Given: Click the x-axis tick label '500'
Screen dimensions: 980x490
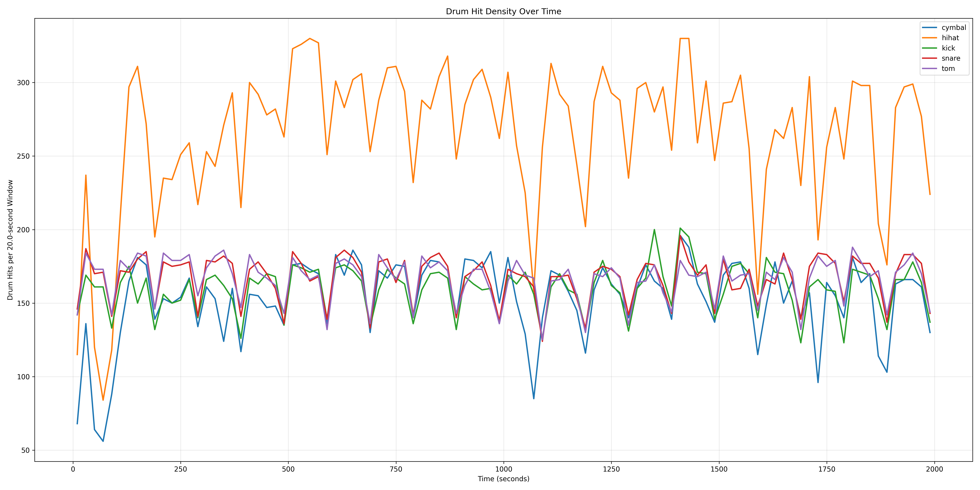Looking at the screenshot, I should click(x=288, y=469).
